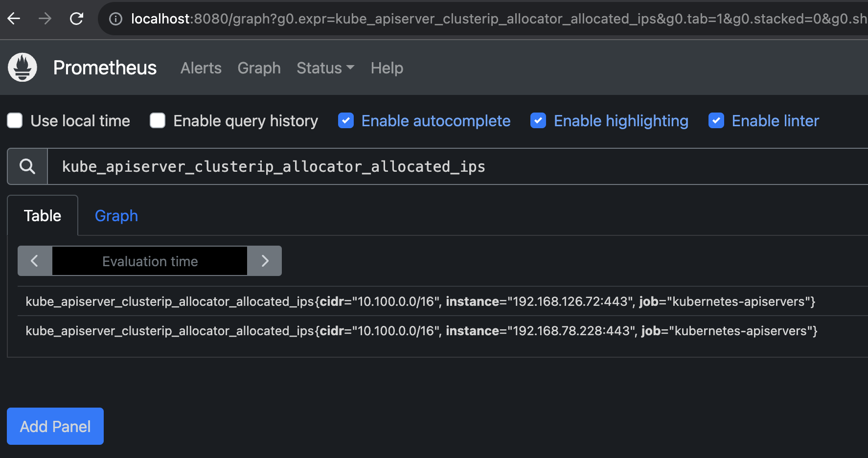Select the Table tab
Viewport: 868px width, 458px height.
[43, 215]
